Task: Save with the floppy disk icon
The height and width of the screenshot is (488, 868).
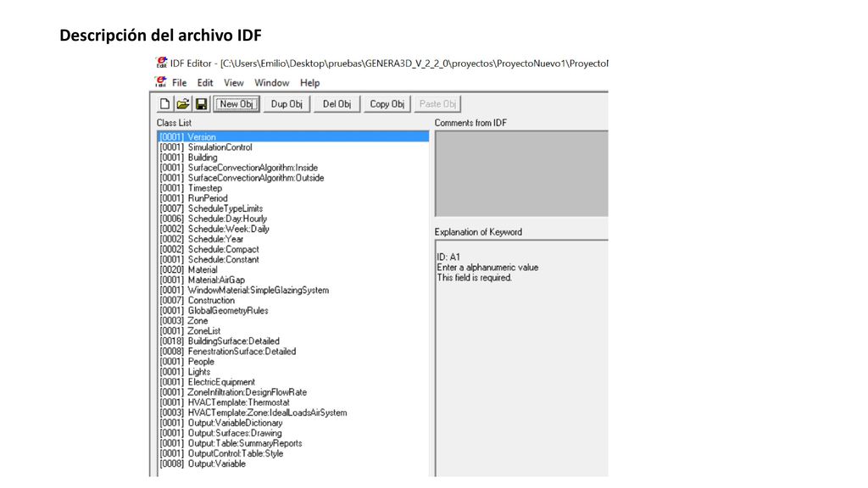Action: click(202, 104)
